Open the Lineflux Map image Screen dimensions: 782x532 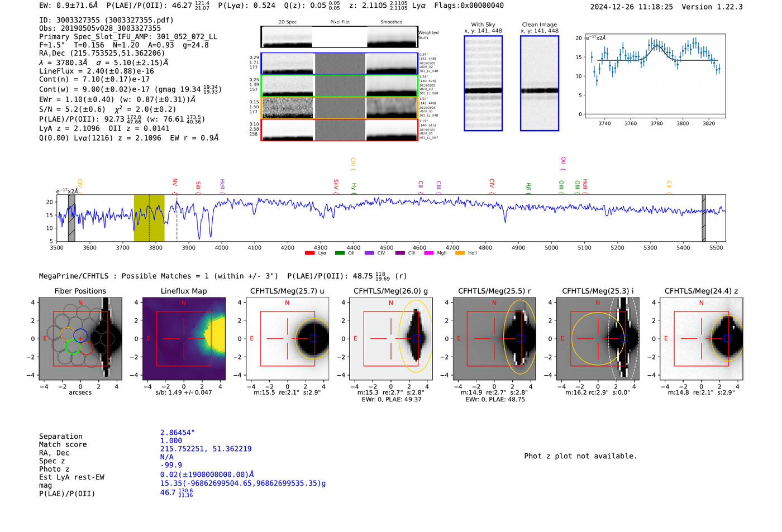click(184, 339)
